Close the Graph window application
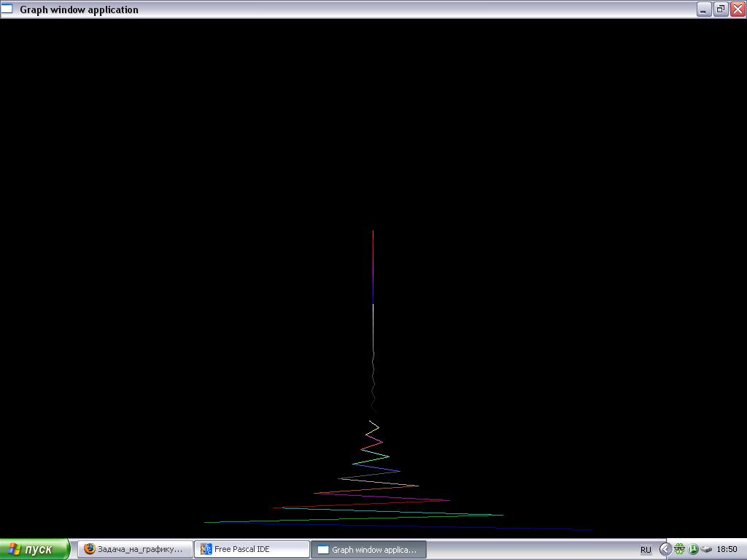This screenshot has width=747, height=560. click(737, 9)
